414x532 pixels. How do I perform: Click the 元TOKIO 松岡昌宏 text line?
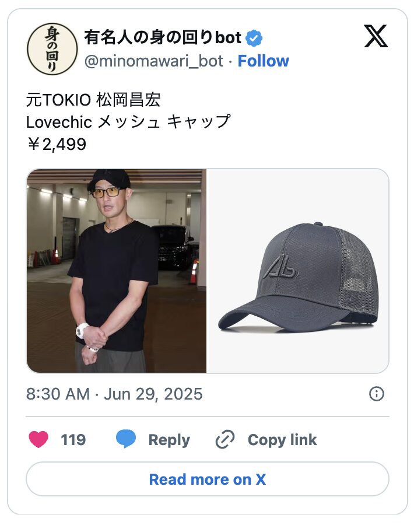click(x=93, y=100)
